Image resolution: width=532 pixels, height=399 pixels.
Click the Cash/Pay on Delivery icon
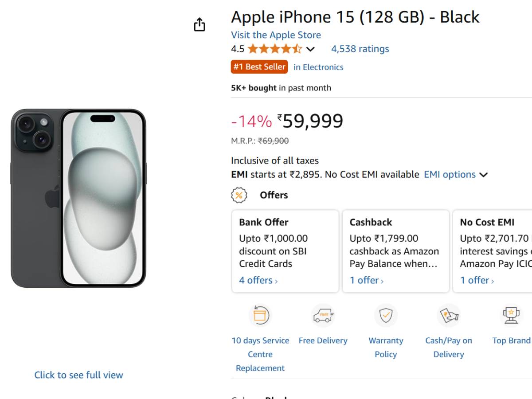(448, 315)
